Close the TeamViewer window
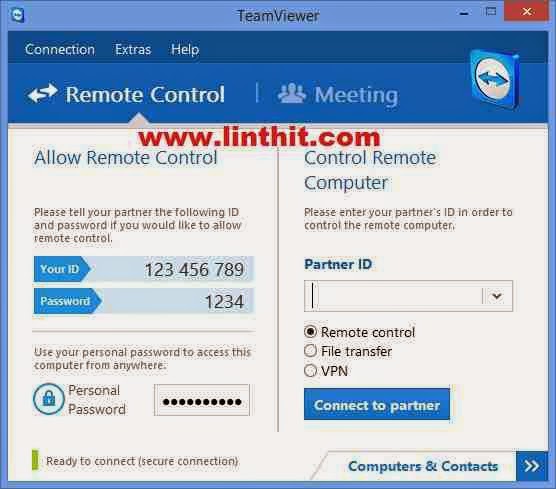The width and height of the screenshot is (556, 489). click(x=527, y=11)
